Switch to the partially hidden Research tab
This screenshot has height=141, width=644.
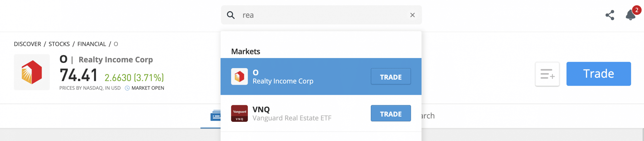click(x=428, y=116)
